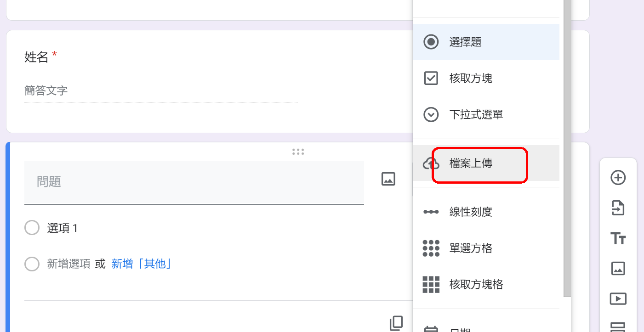Select 下拉式選單 from the type menu
This screenshot has height=332, width=644.
tap(476, 114)
